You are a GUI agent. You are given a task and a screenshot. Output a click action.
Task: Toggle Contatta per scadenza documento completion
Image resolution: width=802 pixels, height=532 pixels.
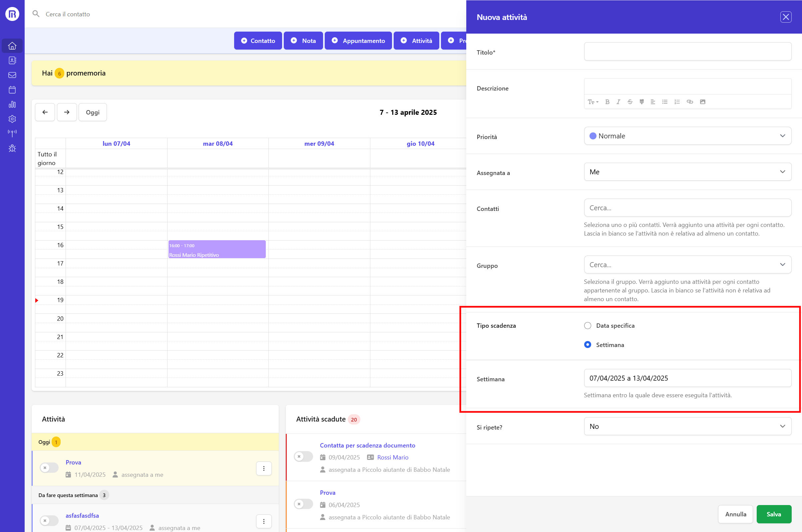(303, 456)
